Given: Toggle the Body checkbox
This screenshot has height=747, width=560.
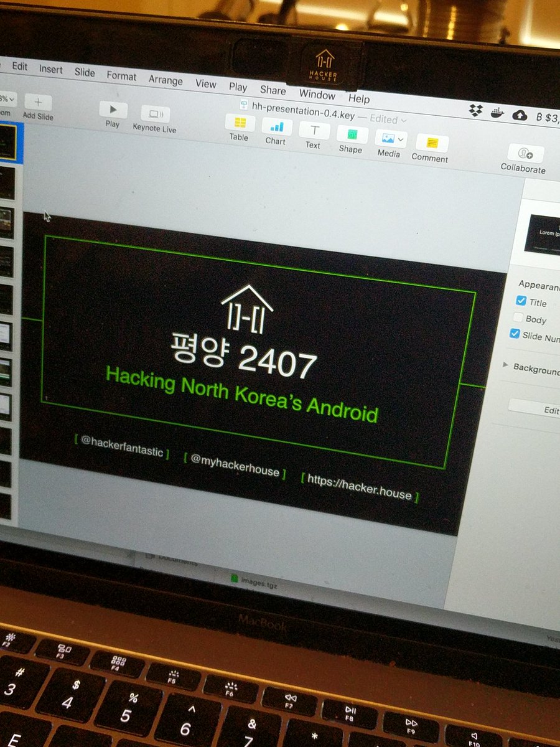Looking at the screenshot, I should (x=518, y=317).
